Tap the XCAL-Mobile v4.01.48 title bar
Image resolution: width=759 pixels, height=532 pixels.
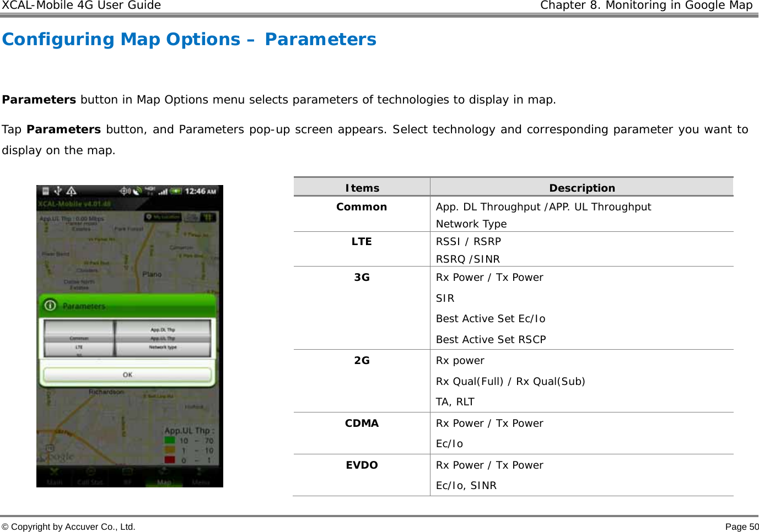point(74,203)
